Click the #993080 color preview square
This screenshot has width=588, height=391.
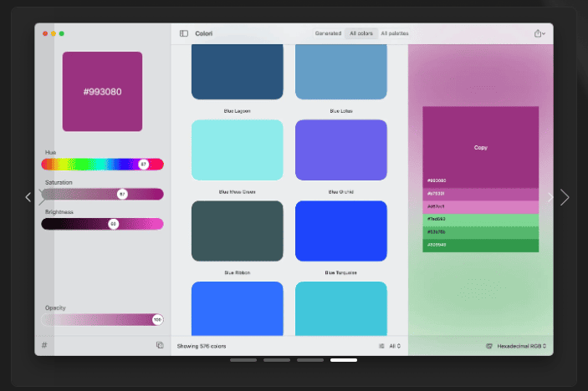tap(102, 92)
